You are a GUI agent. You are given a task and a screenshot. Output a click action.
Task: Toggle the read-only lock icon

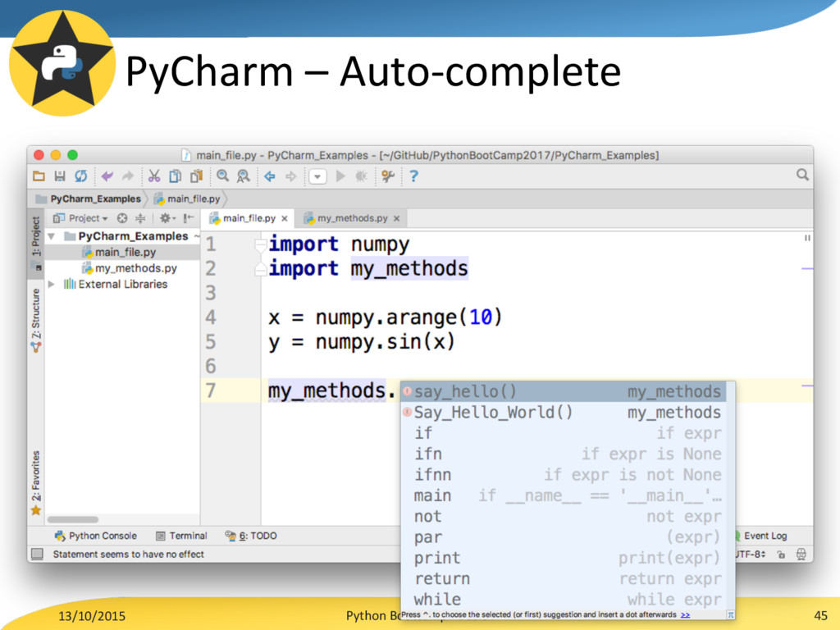click(781, 555)
